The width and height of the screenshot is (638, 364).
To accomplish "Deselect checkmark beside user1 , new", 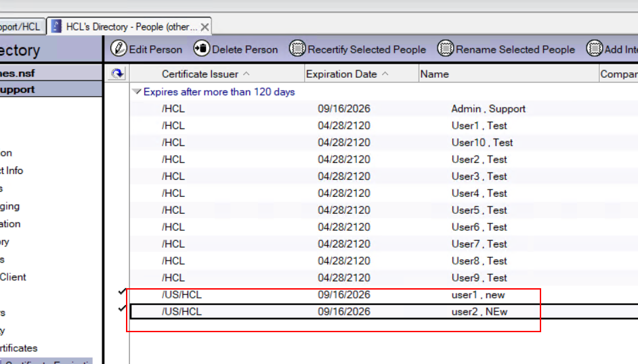I will tap(122, 292).
